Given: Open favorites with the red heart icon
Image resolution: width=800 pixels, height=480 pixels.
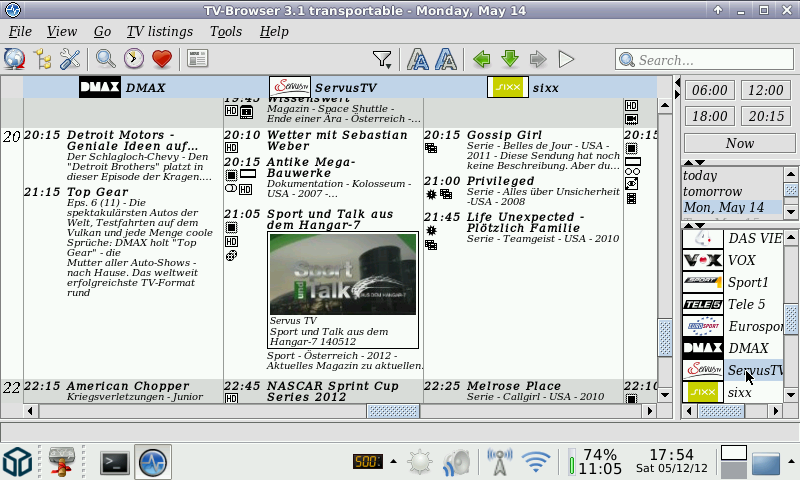Looking at the screenshot, I should (x=161, y=59).
